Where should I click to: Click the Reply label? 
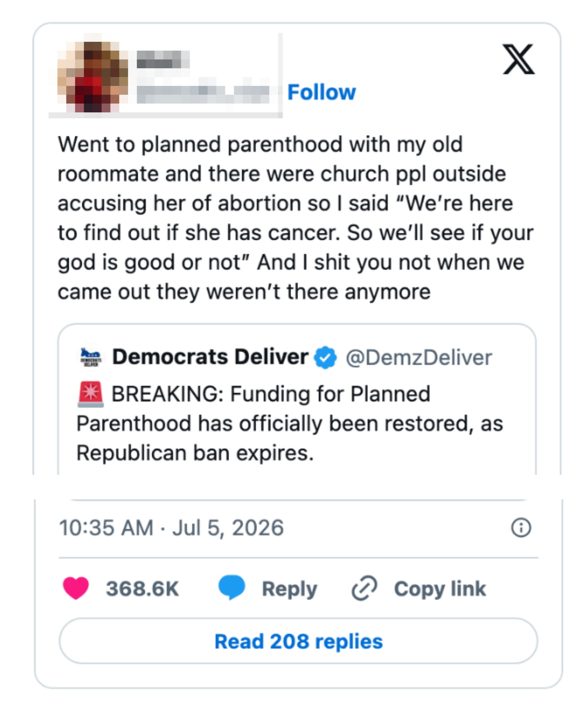(290, 589)
